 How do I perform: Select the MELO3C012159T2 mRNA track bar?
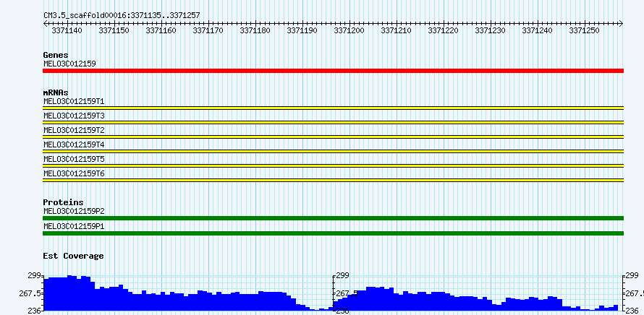pyautogui.click(x=333, y=137)
